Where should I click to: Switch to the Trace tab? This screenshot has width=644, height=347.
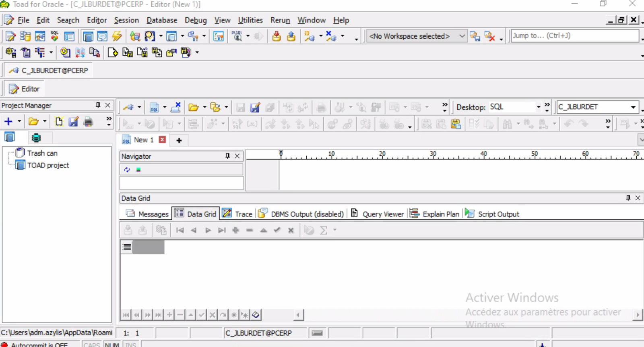click(237, 214)
